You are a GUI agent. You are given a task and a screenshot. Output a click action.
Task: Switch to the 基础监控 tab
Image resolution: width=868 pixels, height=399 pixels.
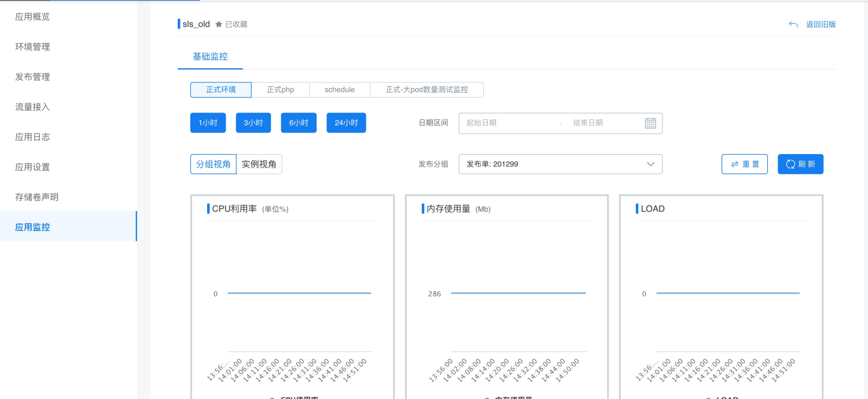coord(210,57)
